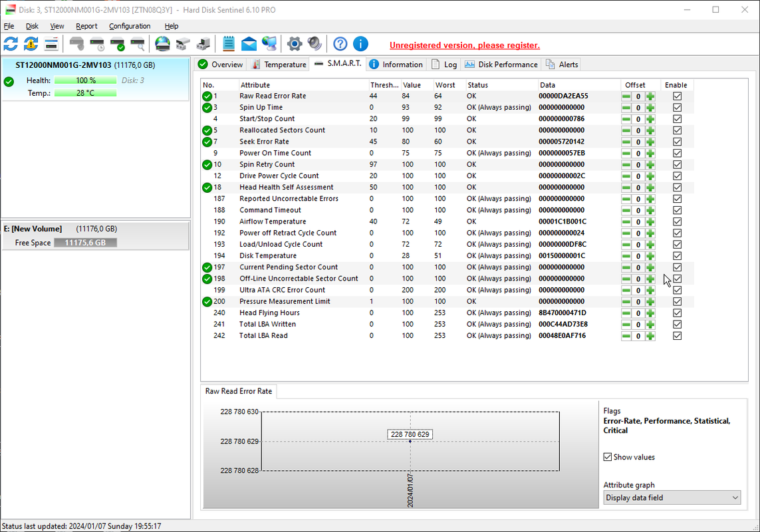Open the Attribute graph dropdown

click(x=672, y=497)
